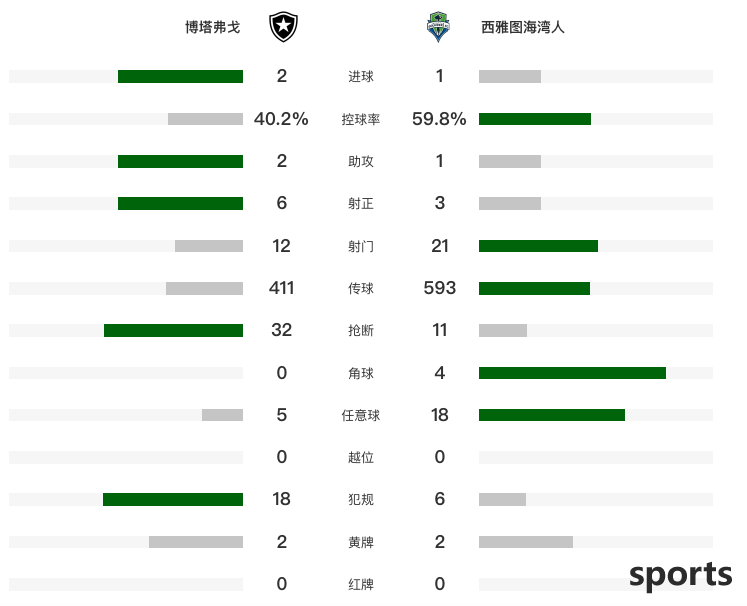The height and width of the screenshot is (606, 747).
Task: Click the Seattle Sounders crest logo
Action: pyautogui.click(x=438, y=27)
